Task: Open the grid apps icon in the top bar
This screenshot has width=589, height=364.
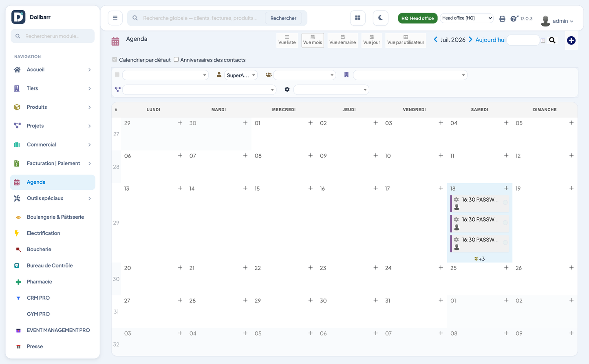Action: [x=357, y=18]
